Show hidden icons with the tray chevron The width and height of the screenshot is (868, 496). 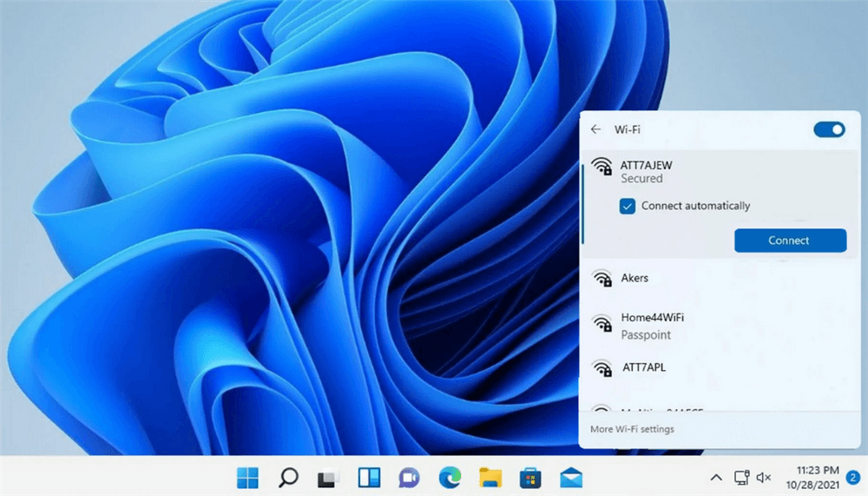(x=716, y=477)
